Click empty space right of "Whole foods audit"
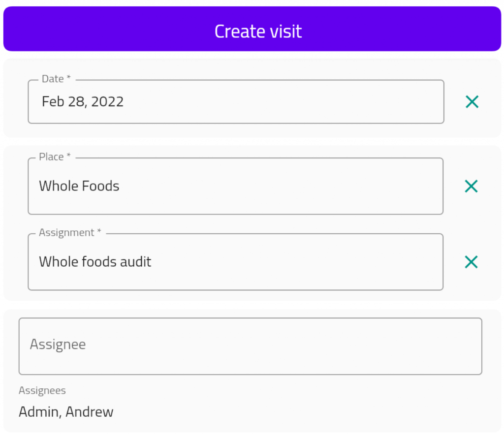This screenshot has height=436, width=504. pyautogui.click(x=295, y=262)
